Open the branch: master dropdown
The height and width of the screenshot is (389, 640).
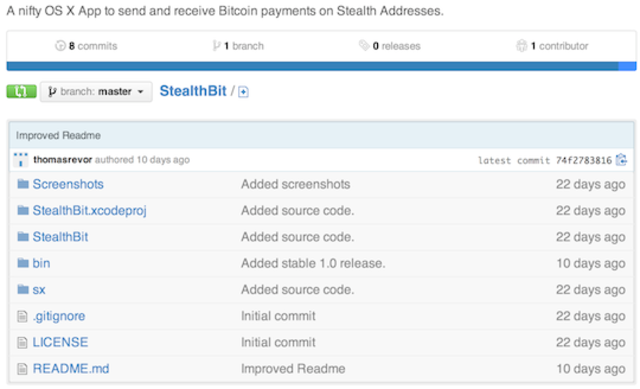96,91
